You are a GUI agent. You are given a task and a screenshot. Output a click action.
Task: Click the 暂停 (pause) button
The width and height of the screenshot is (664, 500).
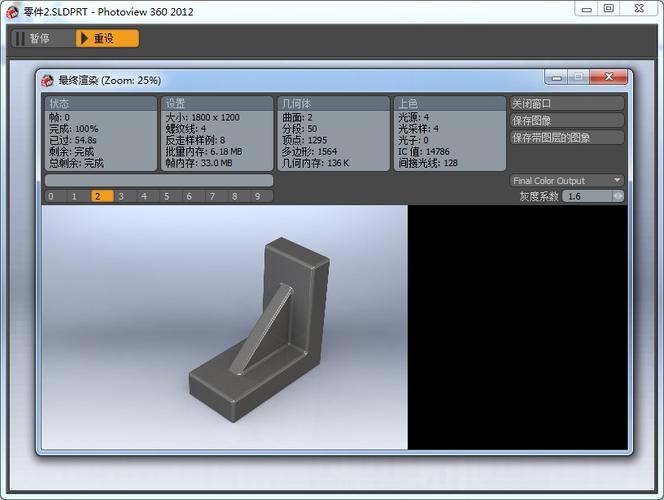(x=42, y=39)
